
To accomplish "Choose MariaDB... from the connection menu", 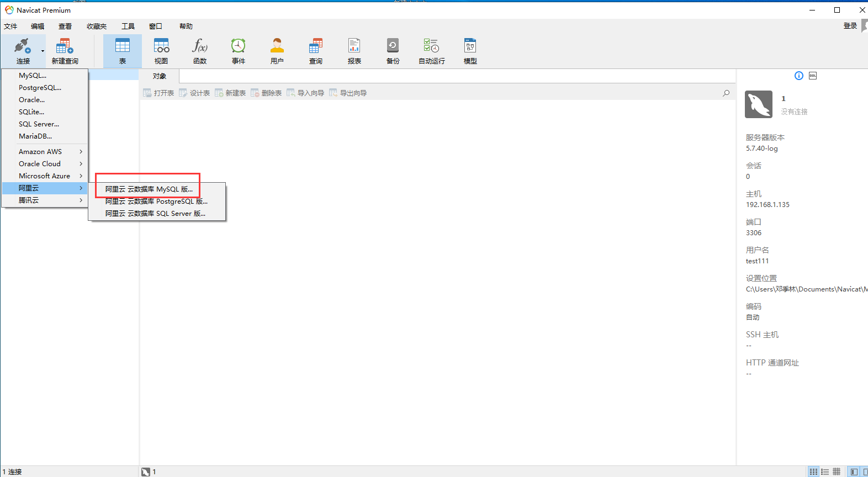I will click(x=45, y=136).
